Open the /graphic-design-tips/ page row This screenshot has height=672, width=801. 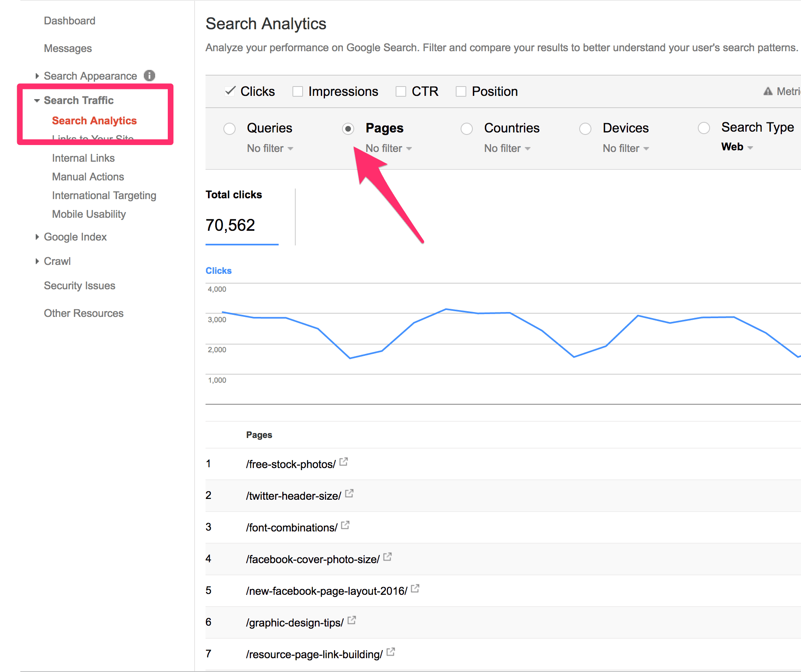click(x=503, y=622)
